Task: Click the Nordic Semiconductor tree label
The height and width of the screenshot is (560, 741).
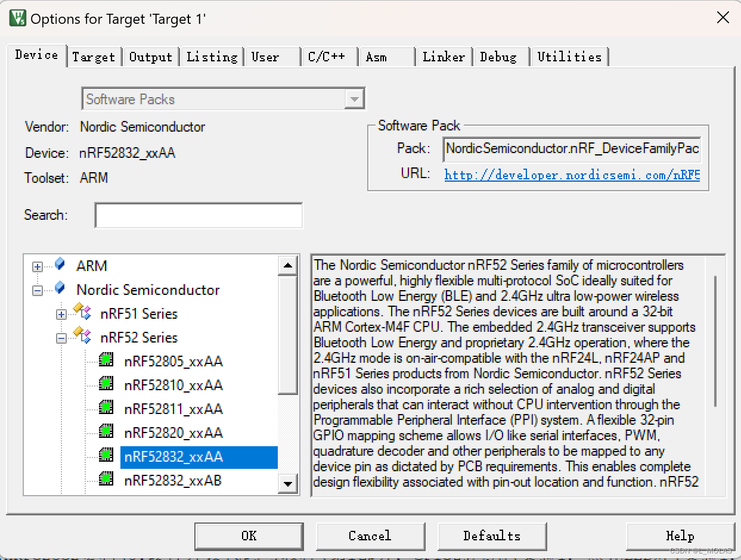Action: coord(148,290)
